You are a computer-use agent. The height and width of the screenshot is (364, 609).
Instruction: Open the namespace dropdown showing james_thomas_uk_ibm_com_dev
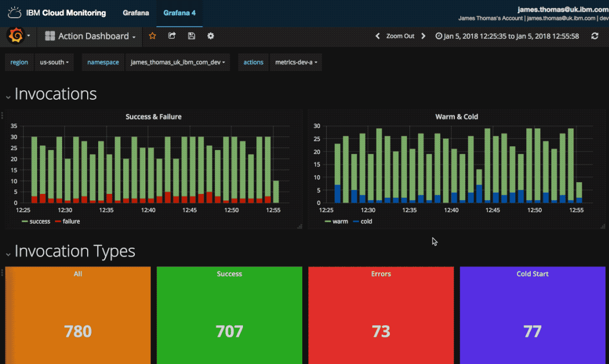pyautogui.click(x=177, y=62)
